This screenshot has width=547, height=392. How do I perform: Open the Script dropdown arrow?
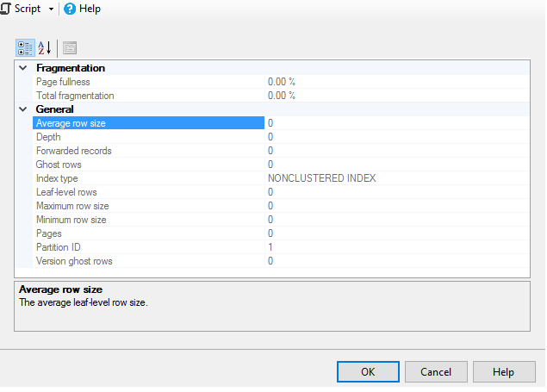click(x=52, y=9)
